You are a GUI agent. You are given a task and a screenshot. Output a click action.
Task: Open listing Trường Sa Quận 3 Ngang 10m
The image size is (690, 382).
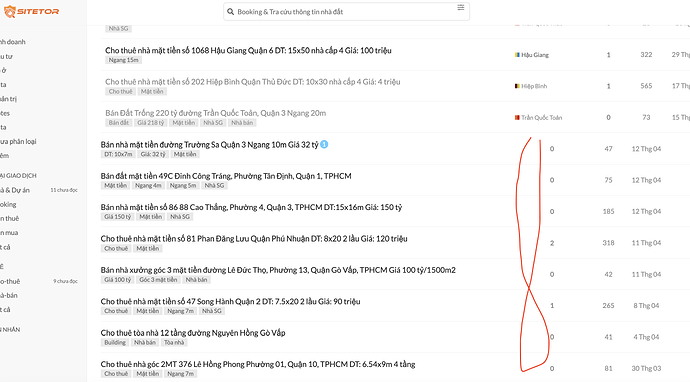pos(209,145)
